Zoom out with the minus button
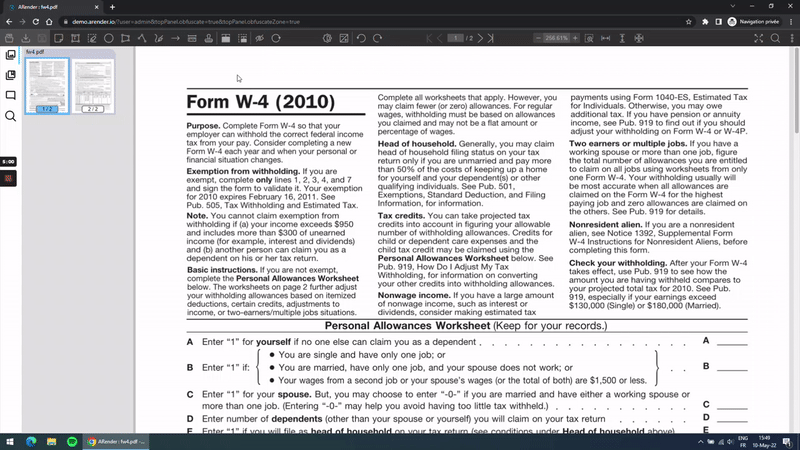Viewport: 800px width, 450px height. (x=538, y=38)
